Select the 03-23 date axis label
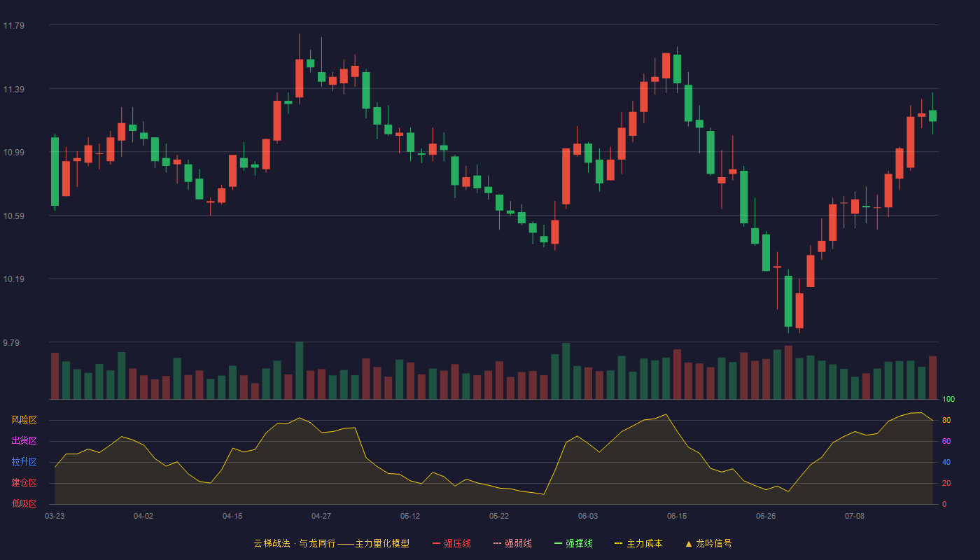The height and width of the screenshot is (560, 980). coord(55,516)
